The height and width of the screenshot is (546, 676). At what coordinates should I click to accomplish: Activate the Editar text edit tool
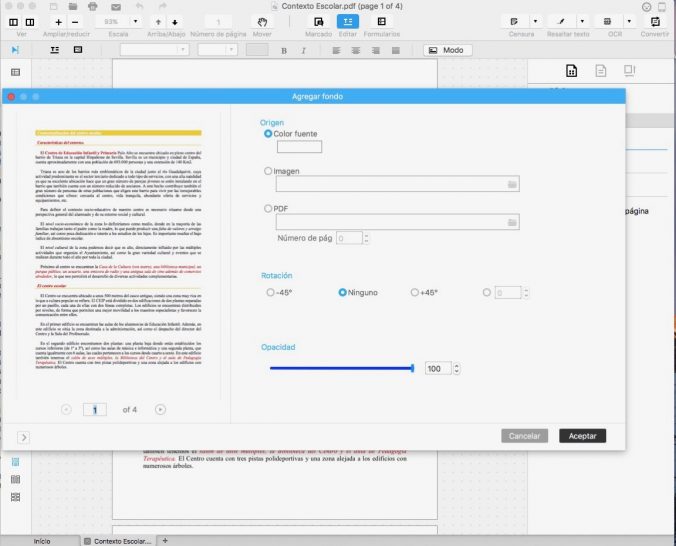[348, 21]
